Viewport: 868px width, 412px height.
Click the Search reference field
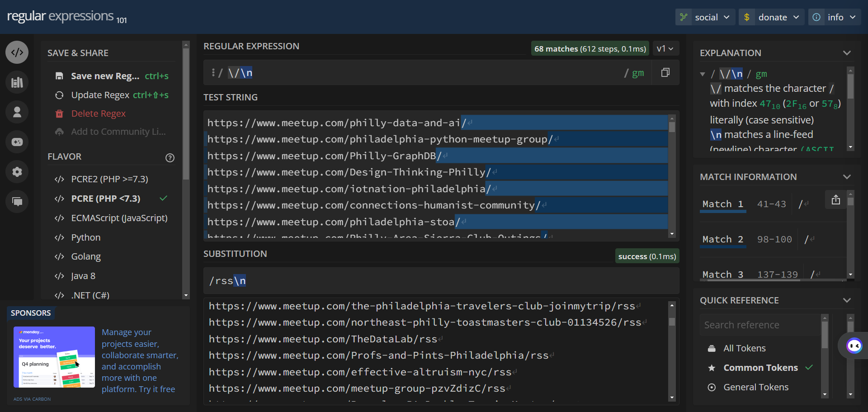point(760,325)
